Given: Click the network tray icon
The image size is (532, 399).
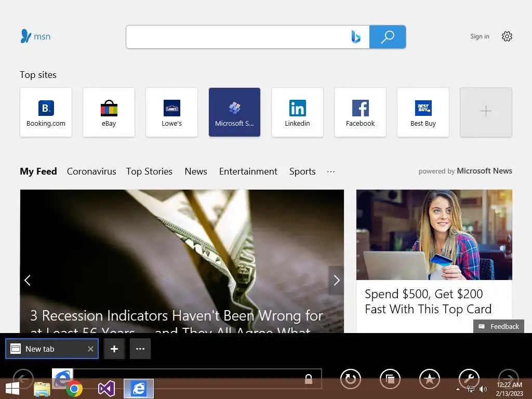Looking at the screenshot, I should (x=471, y=389).
